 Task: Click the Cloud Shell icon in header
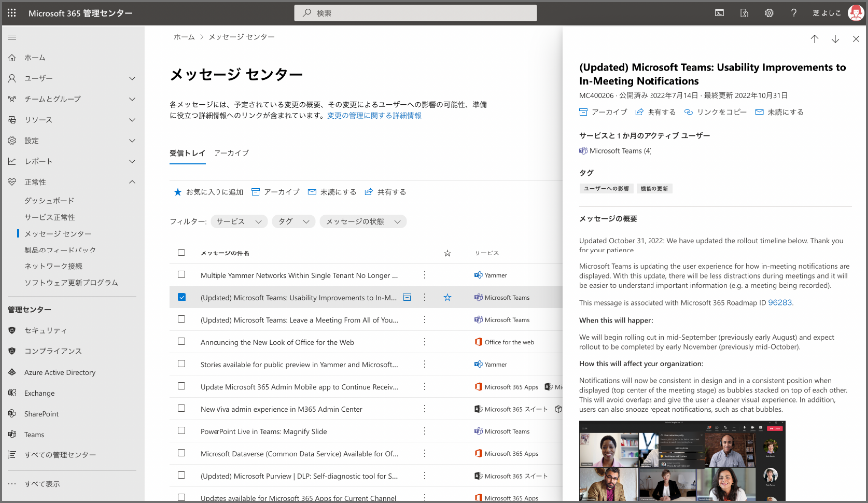coord(719,13)
